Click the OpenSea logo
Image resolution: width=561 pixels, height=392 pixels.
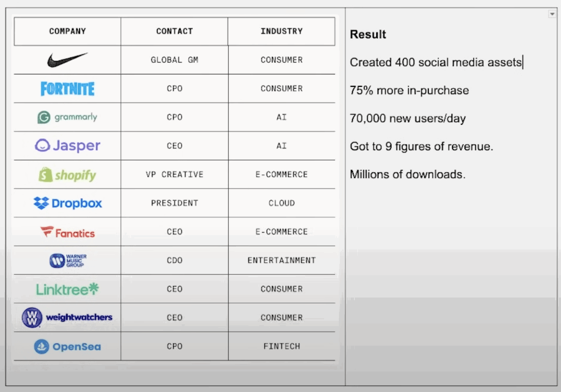click(68, 346)
